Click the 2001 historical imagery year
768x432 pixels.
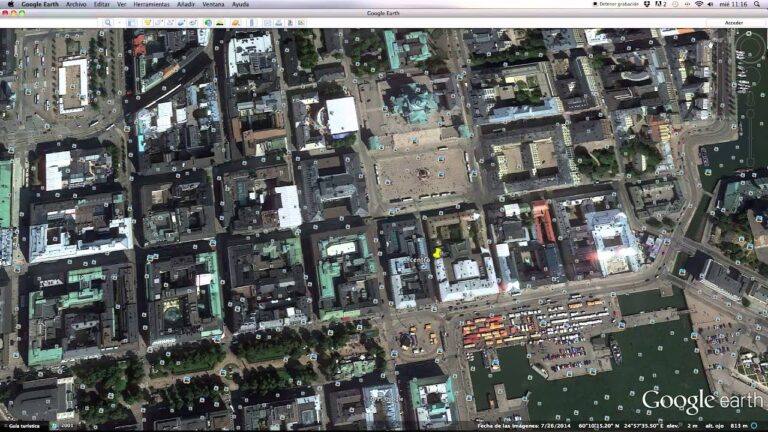point(67,426)
